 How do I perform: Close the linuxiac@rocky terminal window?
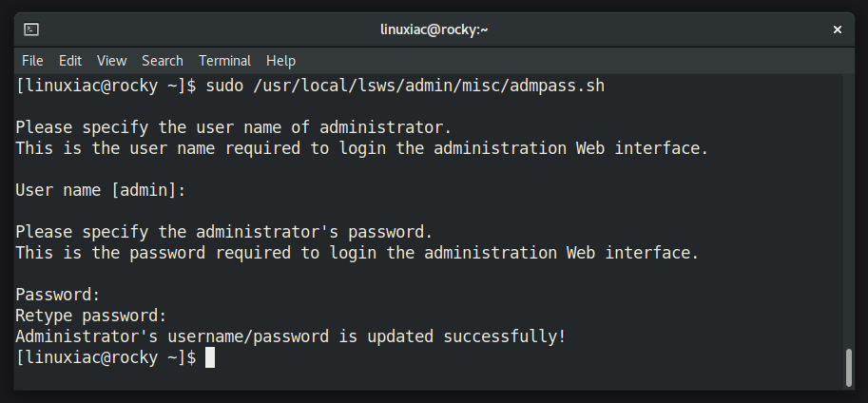(837, 29)
